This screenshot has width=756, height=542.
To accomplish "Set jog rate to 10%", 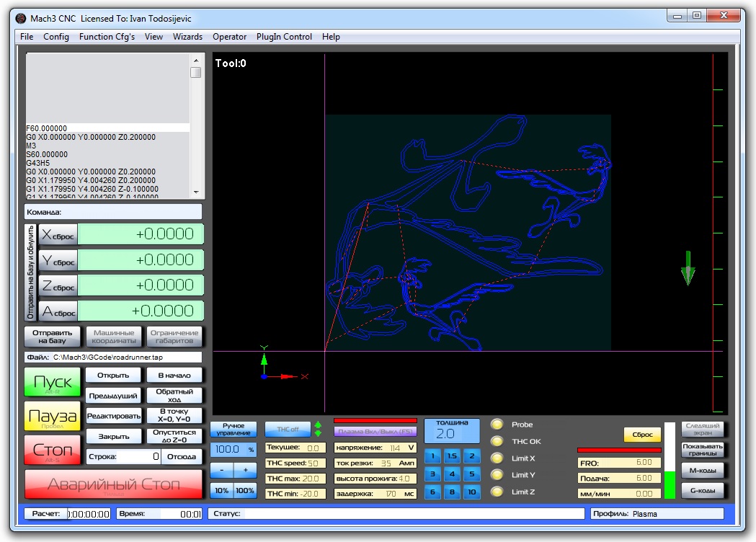I will tap(222, 491).
